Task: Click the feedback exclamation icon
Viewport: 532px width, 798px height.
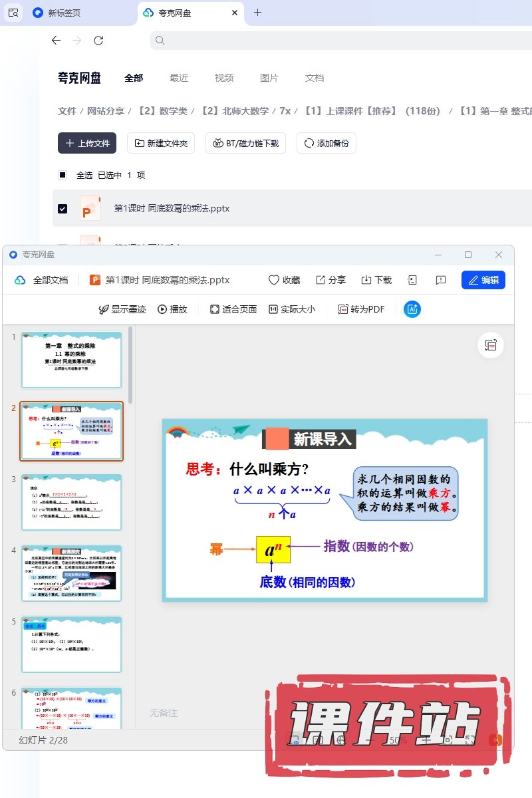Action: [x=440, y=280]
